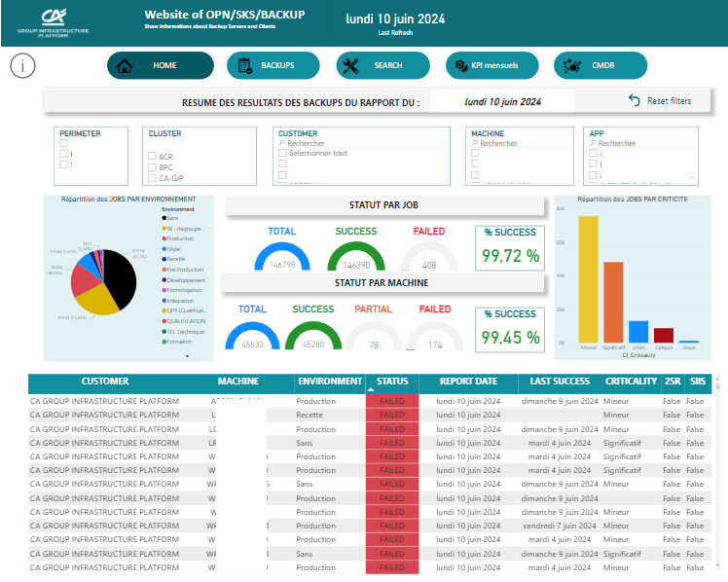Click the job FAILED gauge 408
The height and width of the screenshot is (582, 728).
coord(429,256)
